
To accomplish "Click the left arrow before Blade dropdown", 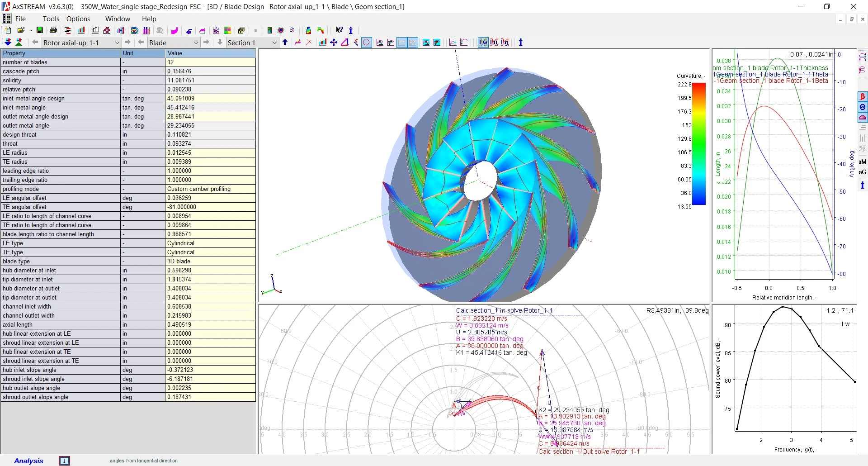I will coord(141,42).
